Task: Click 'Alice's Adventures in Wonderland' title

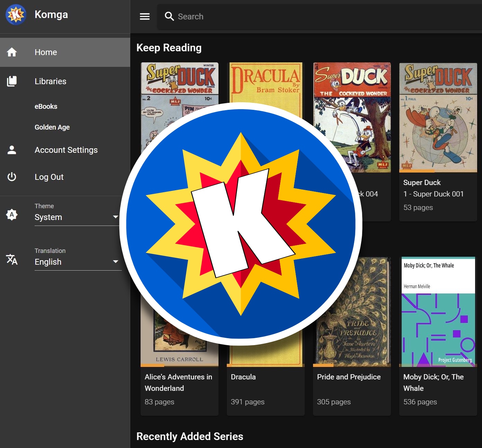Action: pos(178,383)
